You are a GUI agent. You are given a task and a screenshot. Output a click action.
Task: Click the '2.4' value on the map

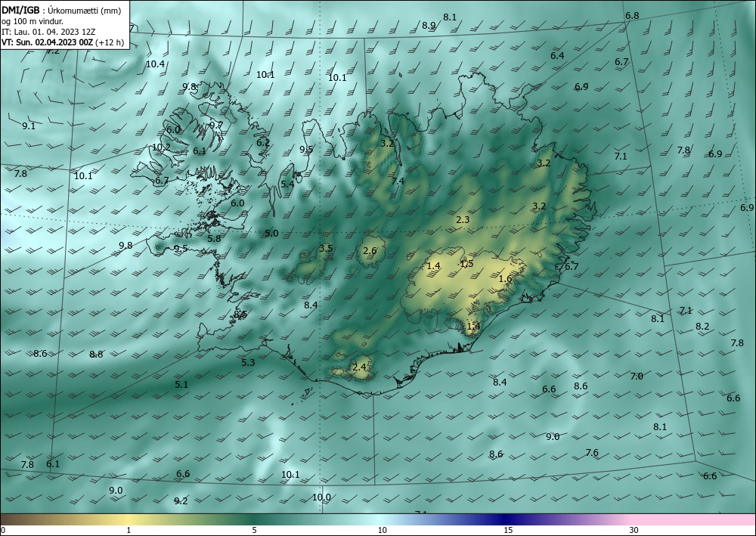click(359, 367)
